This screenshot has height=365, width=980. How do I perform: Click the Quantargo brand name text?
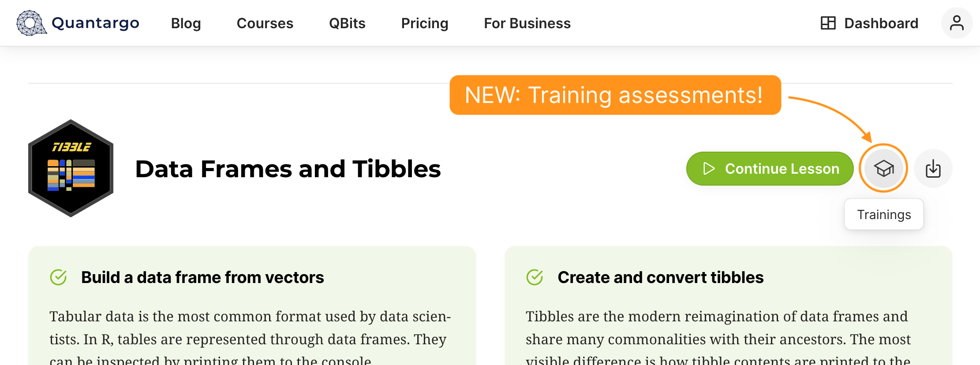point(95,23)
